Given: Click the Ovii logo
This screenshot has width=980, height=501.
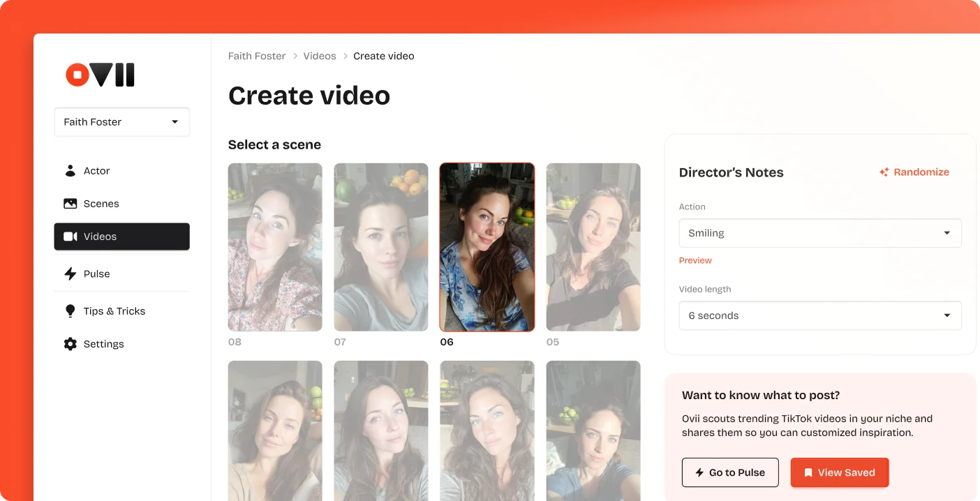Looking at the screenshot, I should tap(100, 75).
